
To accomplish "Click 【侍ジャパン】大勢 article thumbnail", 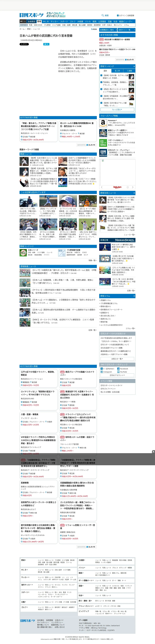I will coord(28,201).
